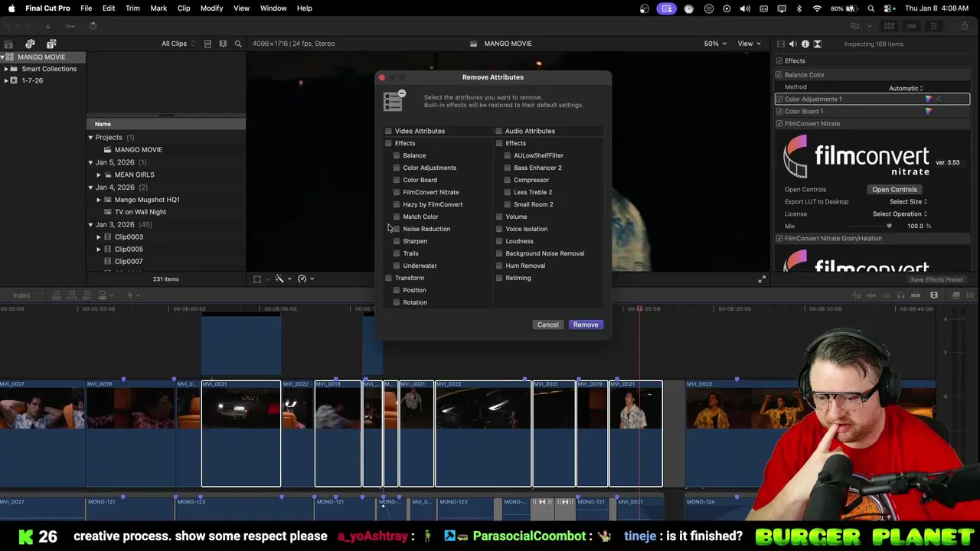980x551 pixels.
Task: Check the Retiming attribute checkbox
Action: point(499,278)
